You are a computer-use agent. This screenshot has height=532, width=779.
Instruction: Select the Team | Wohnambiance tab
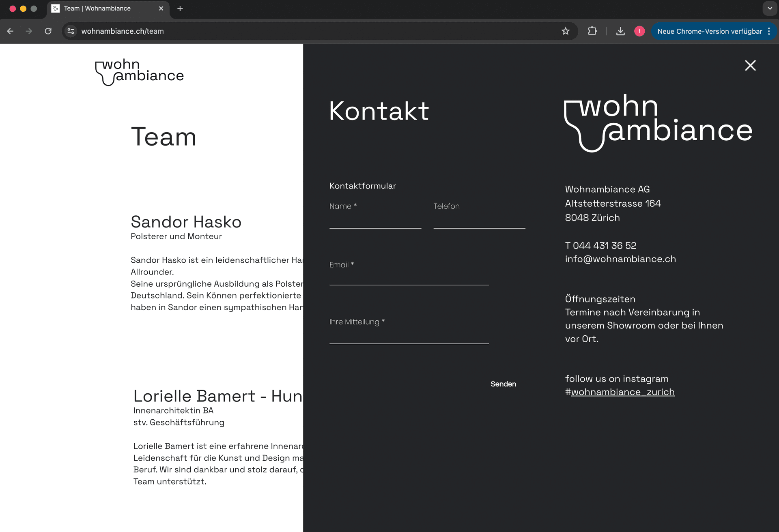[97, 9]
